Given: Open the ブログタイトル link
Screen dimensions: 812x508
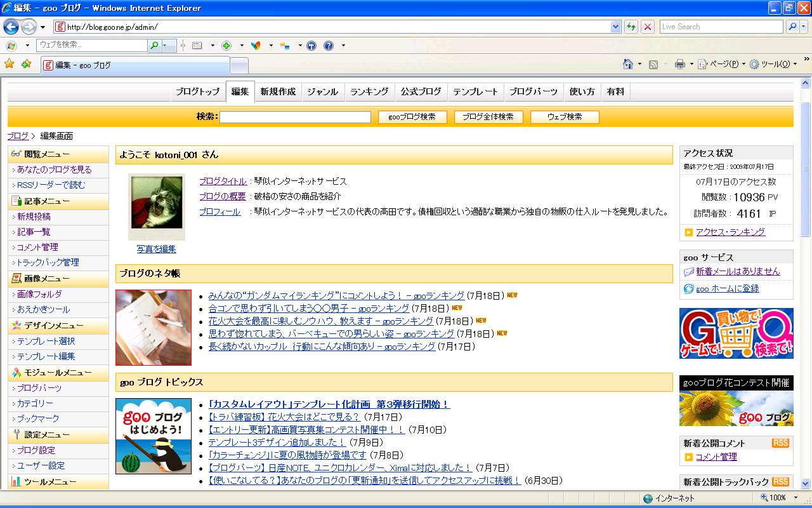Looking at the screenshot, I should point(223,181).
